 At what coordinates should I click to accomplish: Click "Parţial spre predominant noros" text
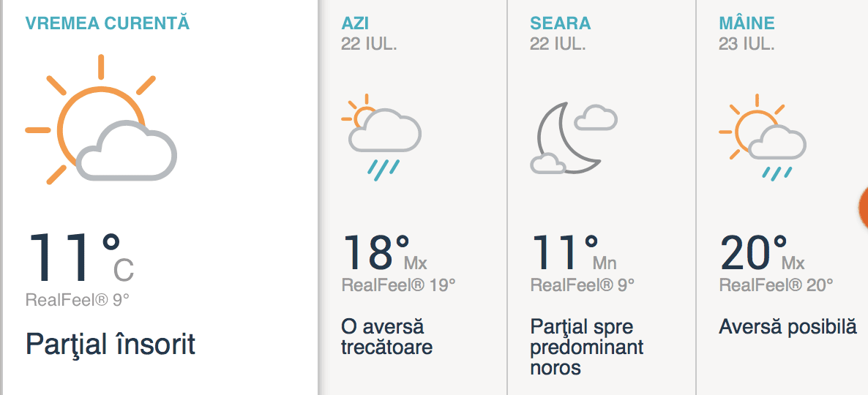[x=586, y=346]
